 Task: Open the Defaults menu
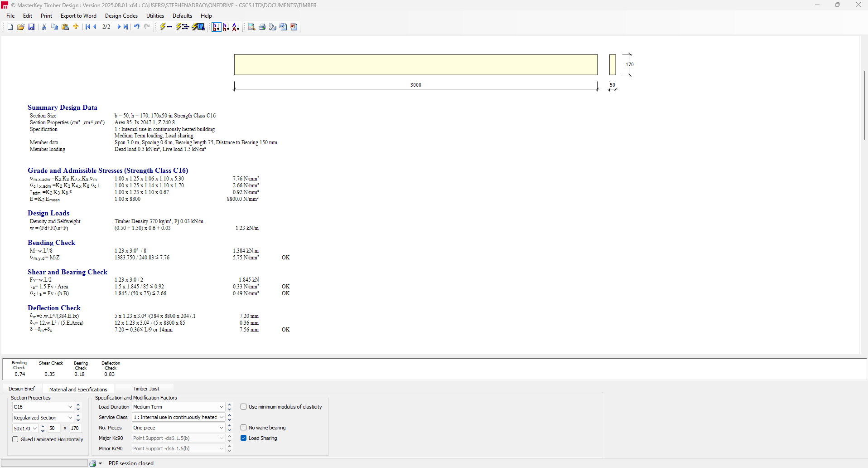(x=182, y=16)
